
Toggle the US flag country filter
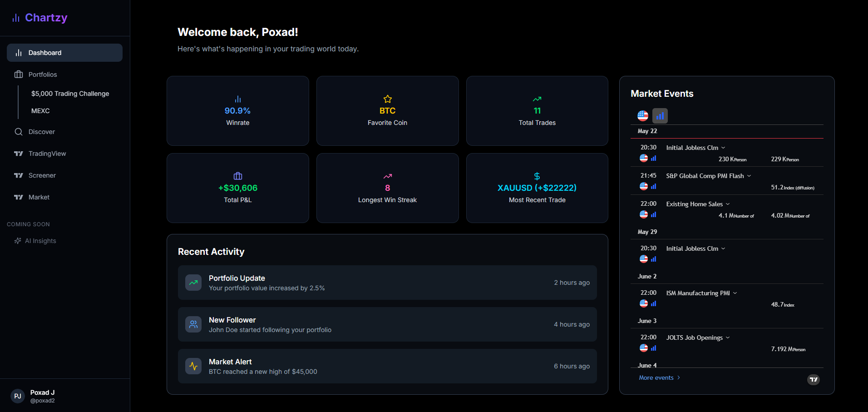coord(643,116)
